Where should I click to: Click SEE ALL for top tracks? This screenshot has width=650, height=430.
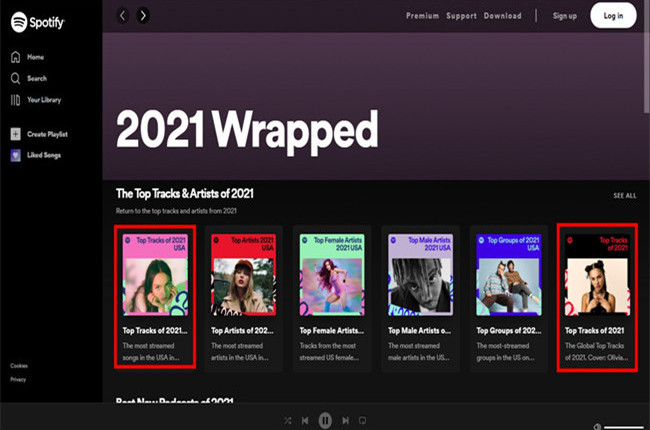[x=625, y=195]
